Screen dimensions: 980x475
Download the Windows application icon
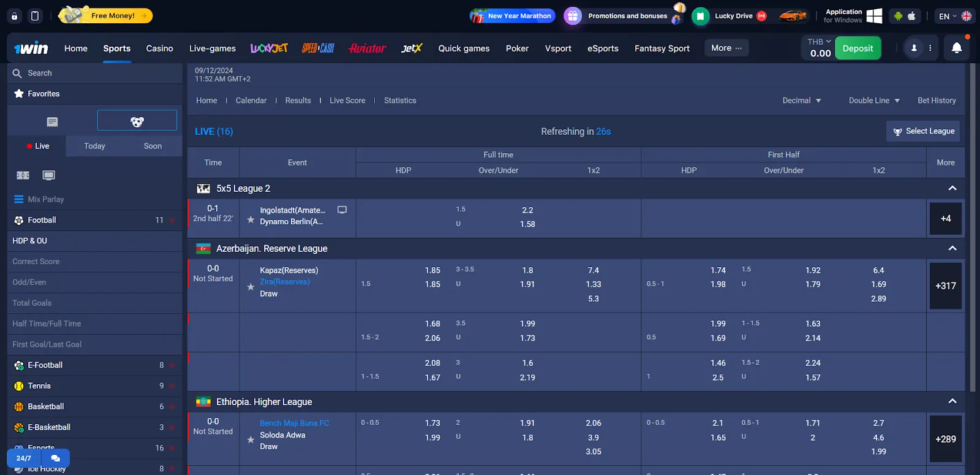click(x=874, y=16)
